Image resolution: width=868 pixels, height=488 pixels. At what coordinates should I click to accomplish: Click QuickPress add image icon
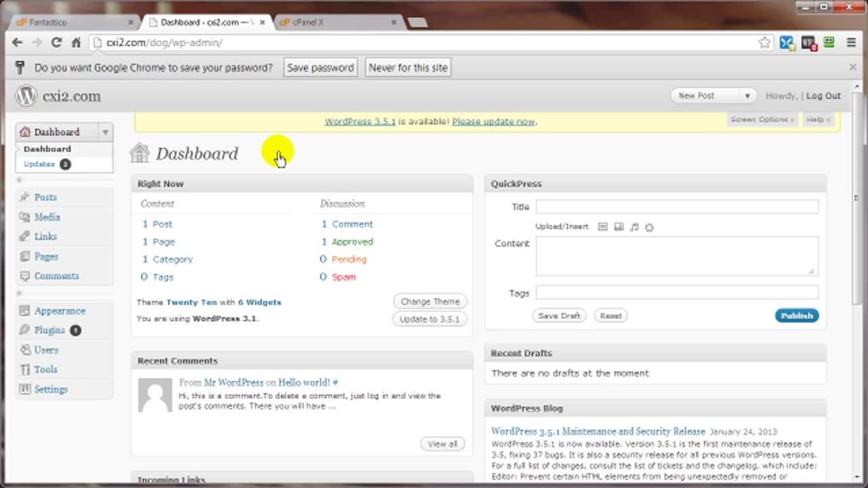(602, 227)
